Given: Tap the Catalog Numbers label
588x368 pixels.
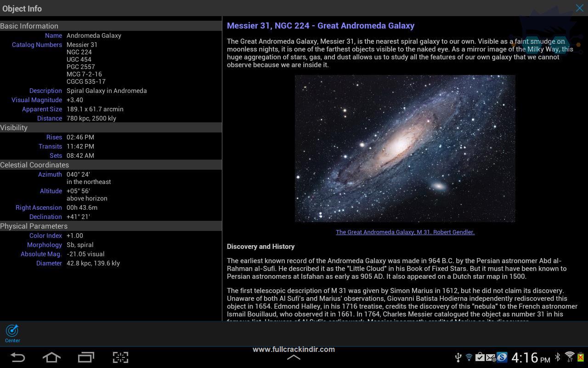Looking at the screenshot, I should click(x=37, y=45).
